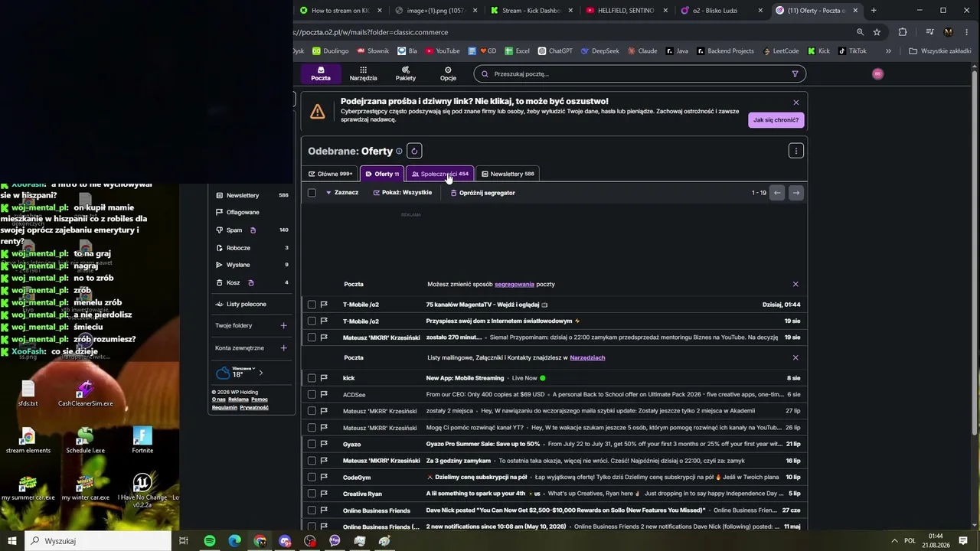The image size is (980, 551).
Task: Open the Pakiety section
Action: click(x=406, y=73)
